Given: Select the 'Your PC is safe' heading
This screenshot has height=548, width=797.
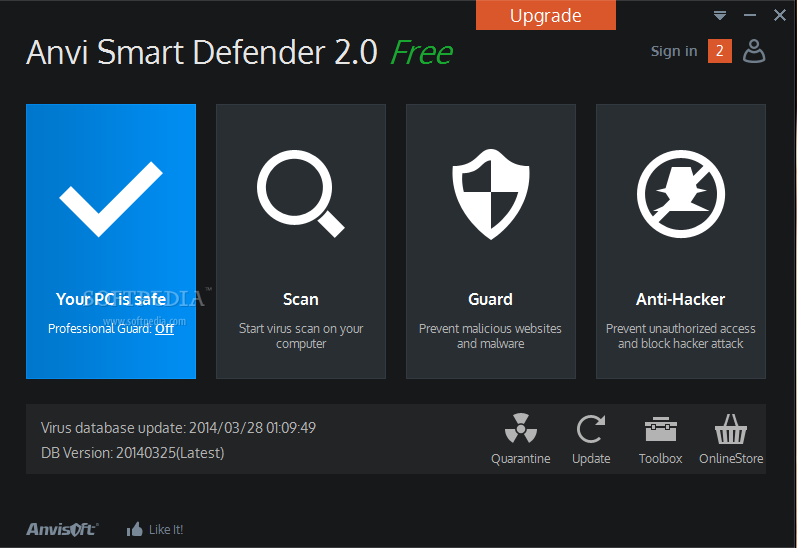Looking at the screenshot, I should click(111, 299).
